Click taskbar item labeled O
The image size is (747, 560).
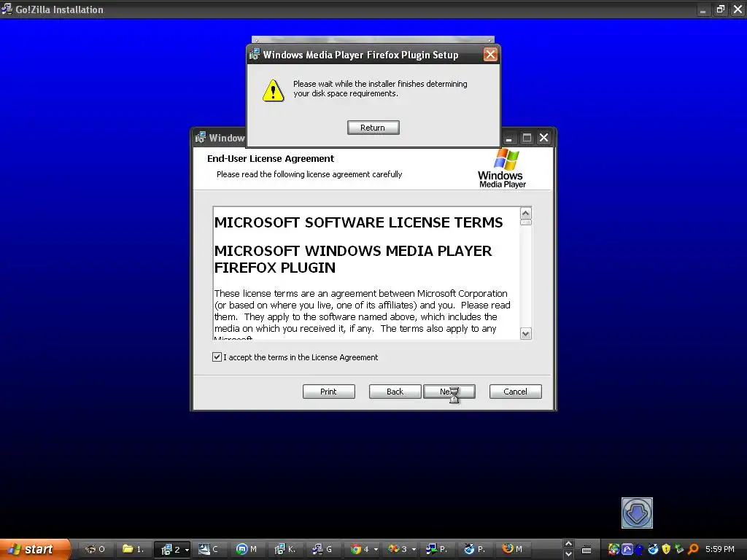click(x=95, y=550)
